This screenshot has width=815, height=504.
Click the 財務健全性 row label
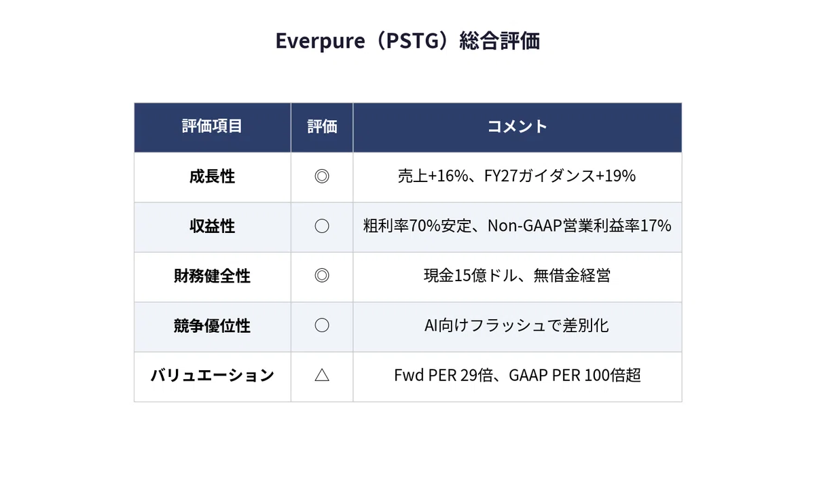click(212, 276)
